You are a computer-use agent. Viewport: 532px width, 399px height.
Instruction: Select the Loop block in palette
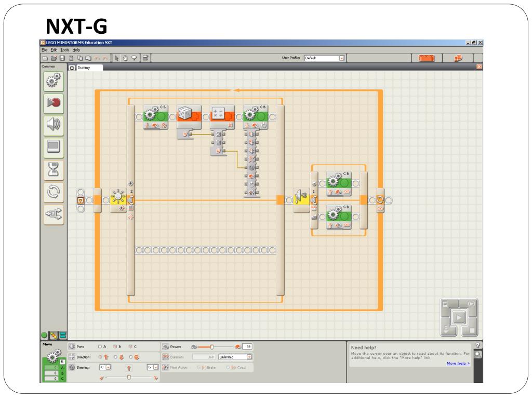point(54,192)
